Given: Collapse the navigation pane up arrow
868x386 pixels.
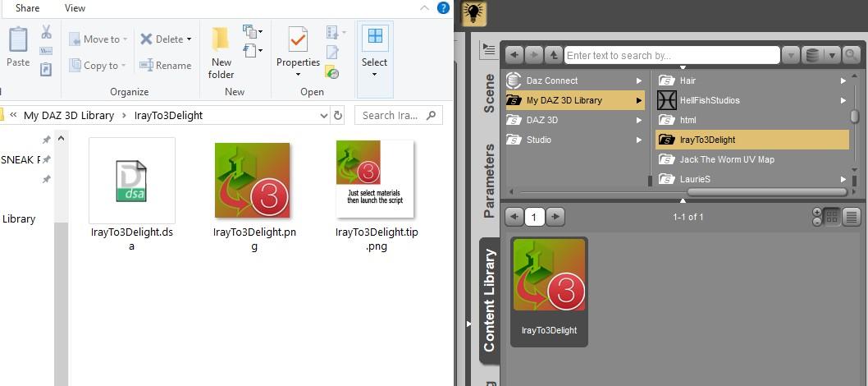Looking at the screenshot, I should pyautogui.click(x=61, y=138).
